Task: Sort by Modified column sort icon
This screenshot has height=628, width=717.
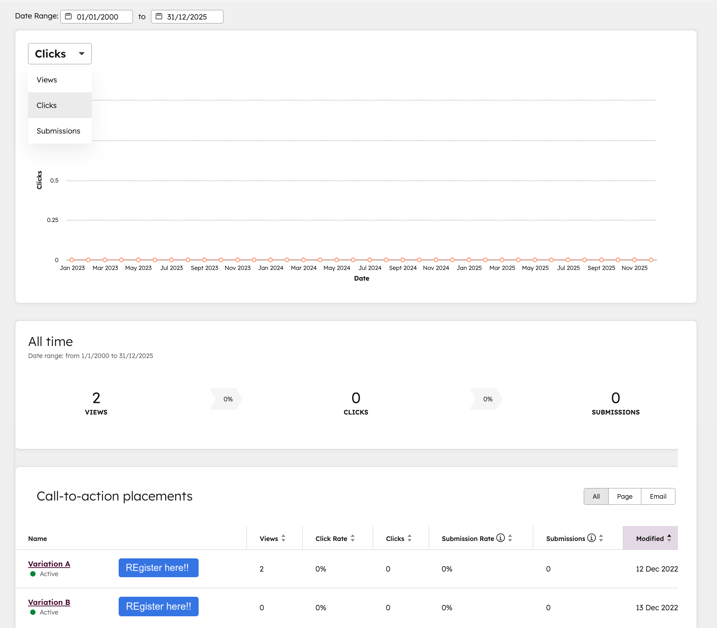Action: 669,538
